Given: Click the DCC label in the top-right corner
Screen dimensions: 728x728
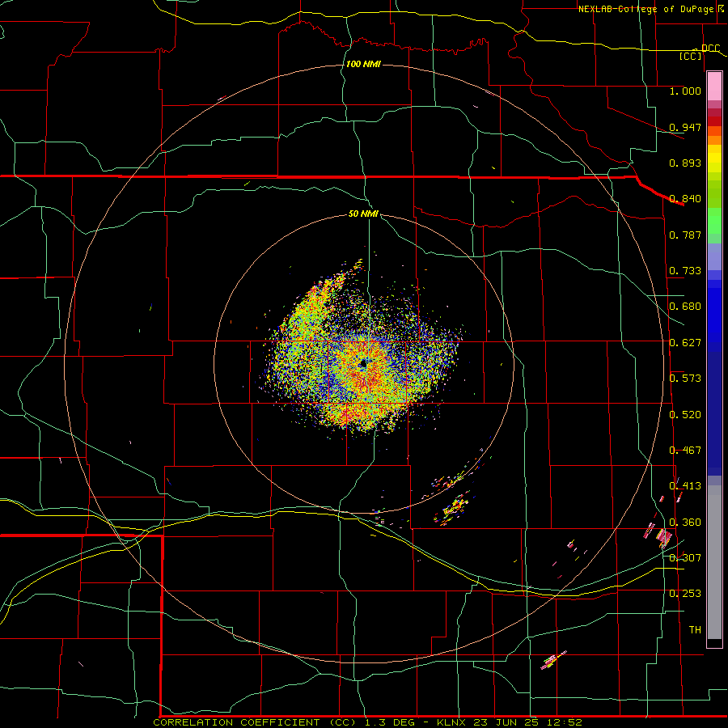Looking at the screenshot, I should (710, 48).
